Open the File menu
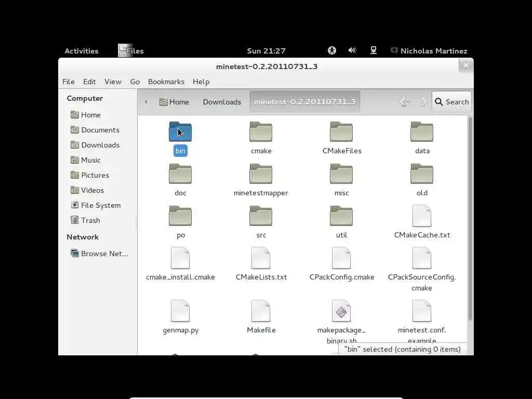 69,82
